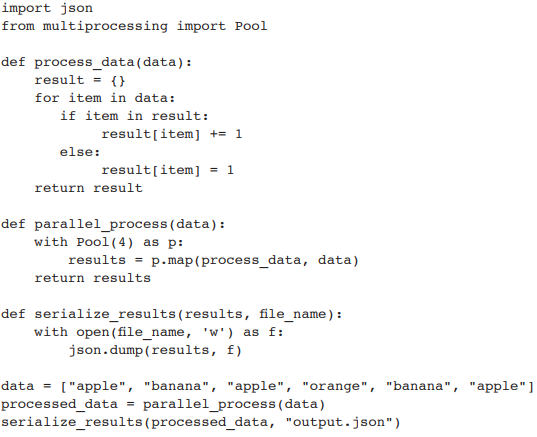Click the 'else:' keyword line
Screen dimensions: 537x437
[x=80, y=152]
